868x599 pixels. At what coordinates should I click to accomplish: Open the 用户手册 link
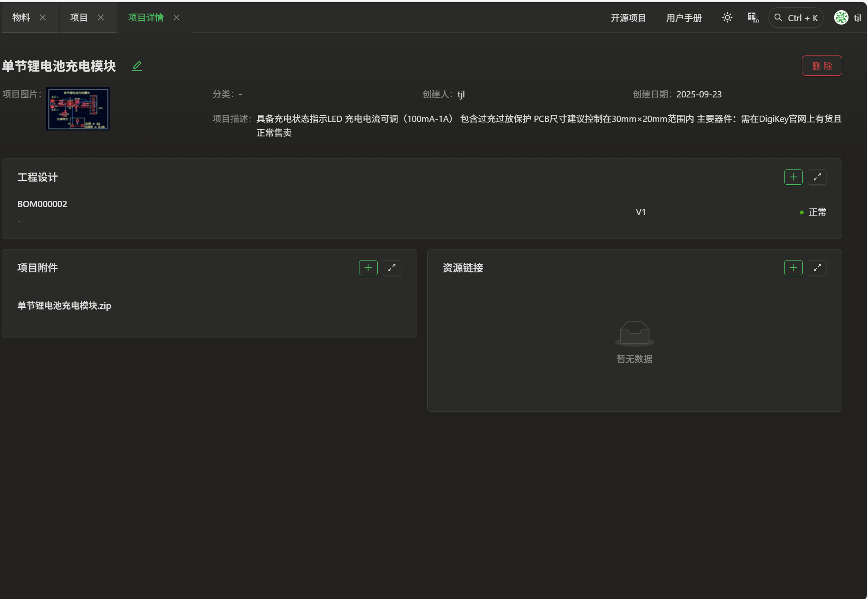684,18
